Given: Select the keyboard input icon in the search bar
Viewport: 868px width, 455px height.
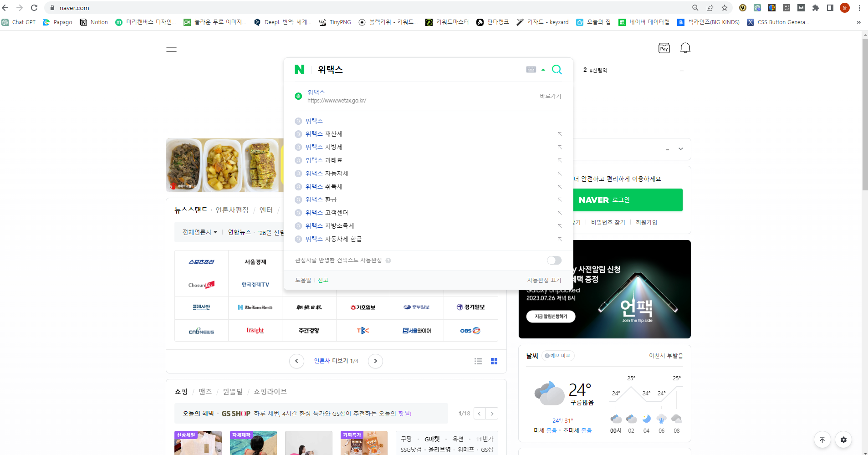Looking at the screenshot, I should 531,69.
